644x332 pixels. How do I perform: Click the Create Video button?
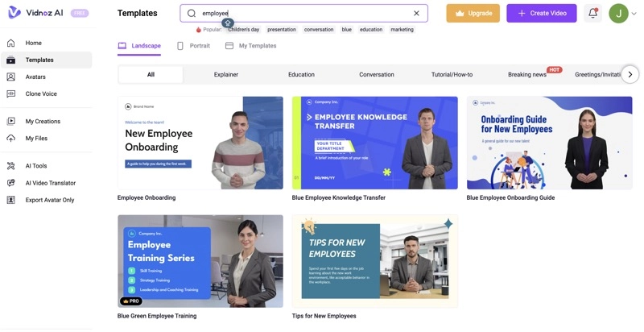(542, 13)
